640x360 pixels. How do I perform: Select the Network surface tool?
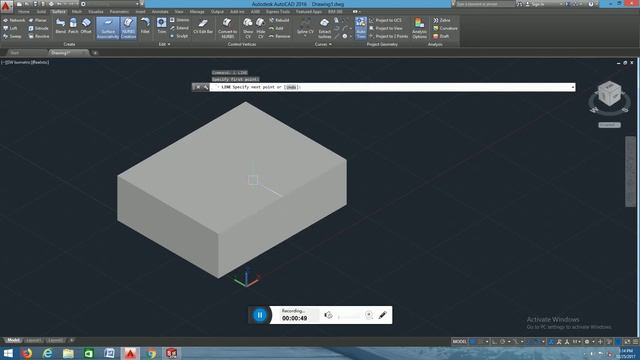pyautogui.click(x=14, y=20)
